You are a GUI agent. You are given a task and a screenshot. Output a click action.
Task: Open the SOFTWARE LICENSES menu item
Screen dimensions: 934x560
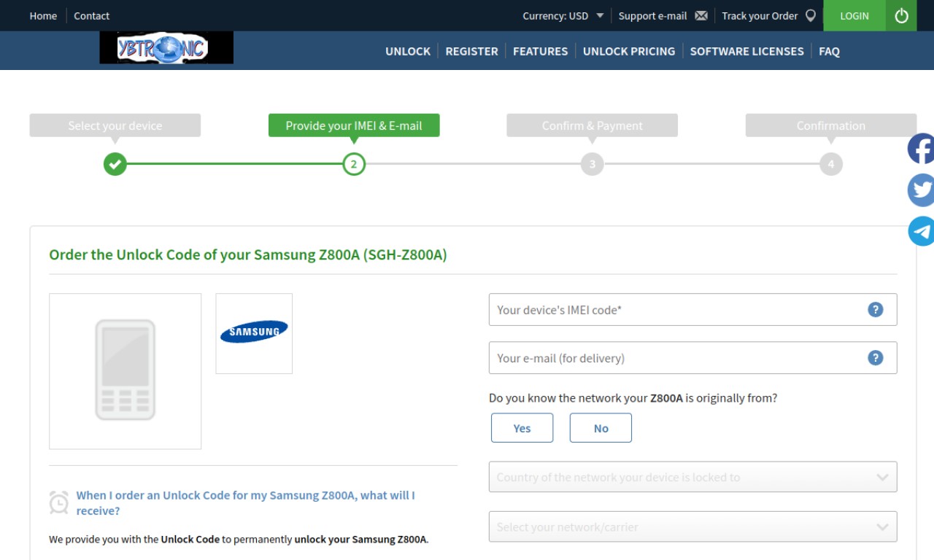(x=746, y=51)
